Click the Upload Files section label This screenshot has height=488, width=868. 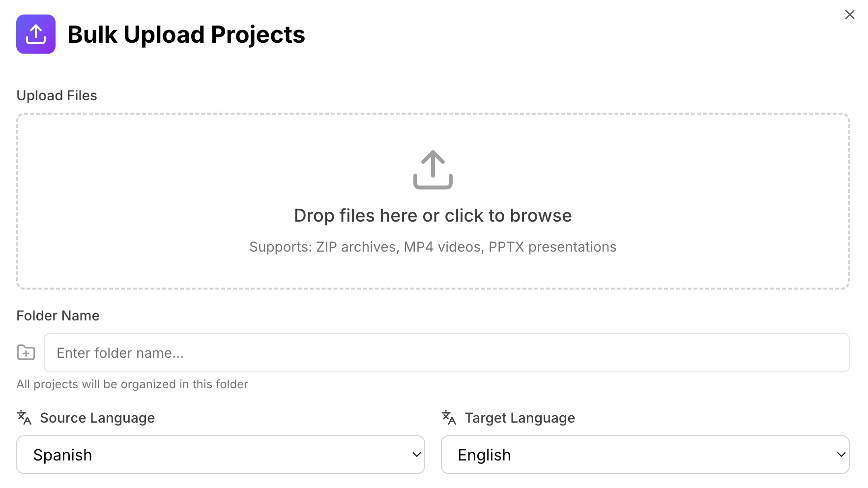point(57,95)
